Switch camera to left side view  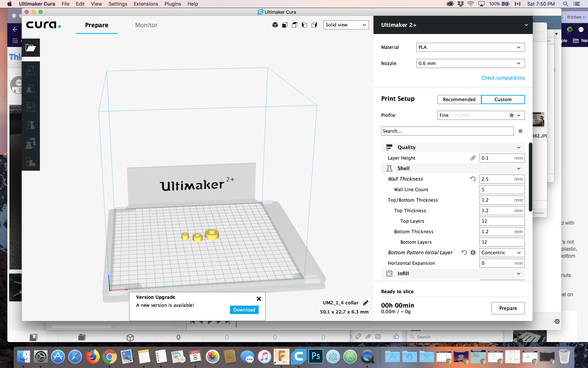pyautogui.click(x=304, y=25)
